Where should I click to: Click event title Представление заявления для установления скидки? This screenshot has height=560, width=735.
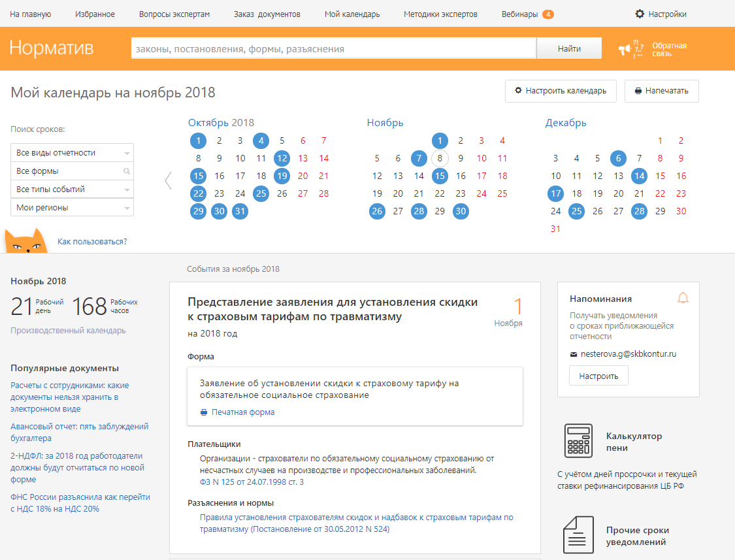tap(333, 309)
